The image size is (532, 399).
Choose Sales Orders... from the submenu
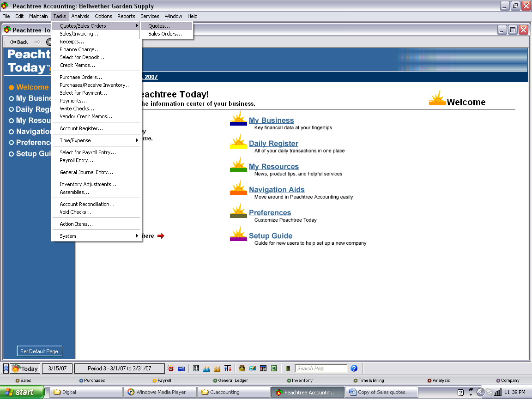(166, 34)
